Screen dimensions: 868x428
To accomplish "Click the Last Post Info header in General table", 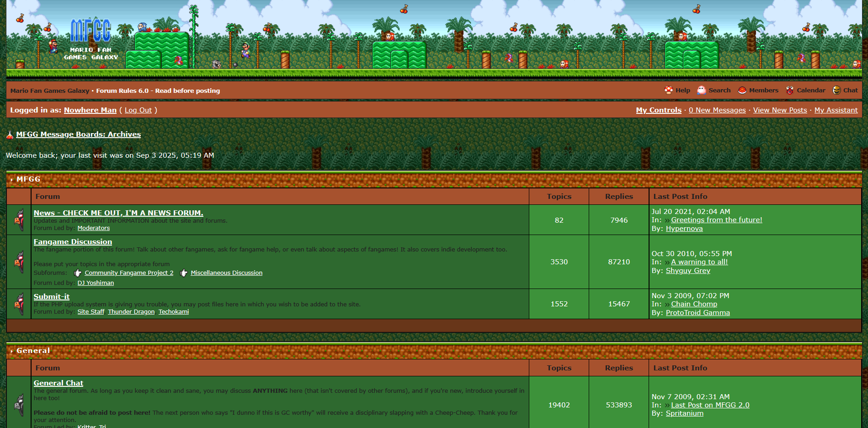I will tap(680, 368).
